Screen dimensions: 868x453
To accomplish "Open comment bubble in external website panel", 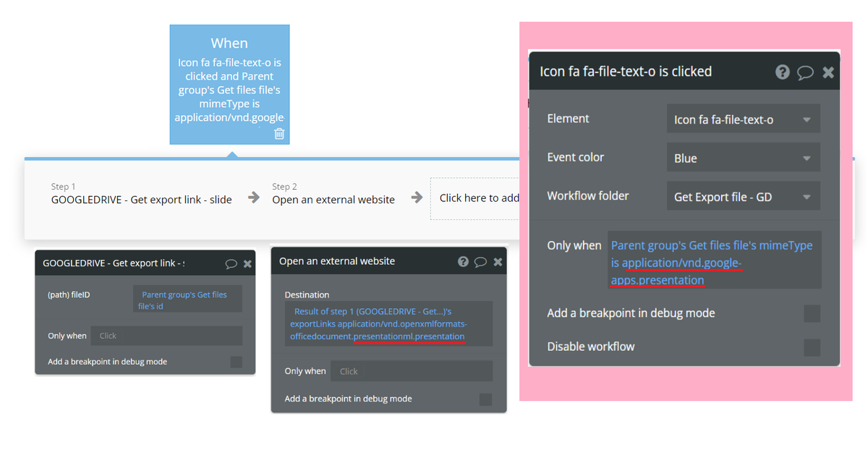I will tap(480, 262).
